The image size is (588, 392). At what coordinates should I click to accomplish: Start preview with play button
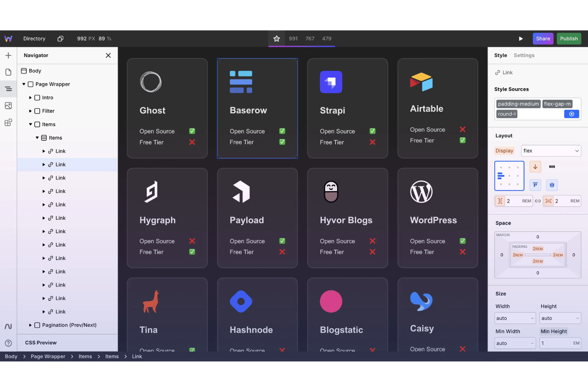pyautogui.click(x=521, y=39)
